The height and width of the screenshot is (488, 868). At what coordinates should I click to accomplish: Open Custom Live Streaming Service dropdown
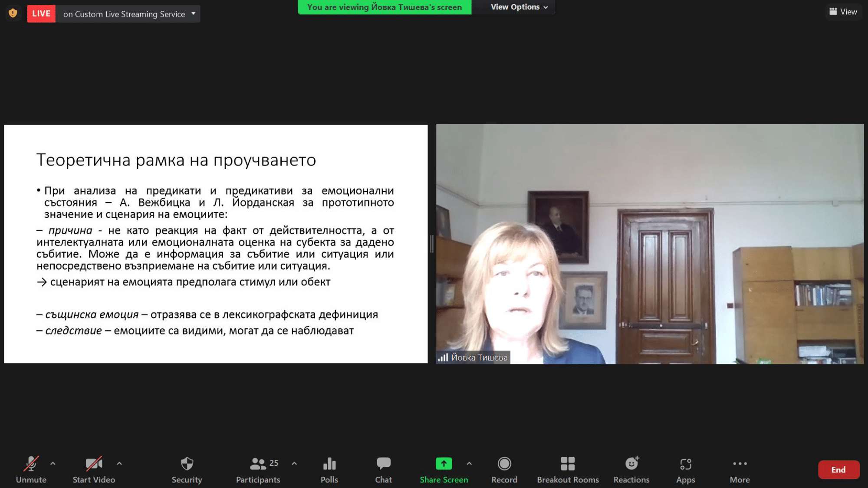tap(193, 13)
